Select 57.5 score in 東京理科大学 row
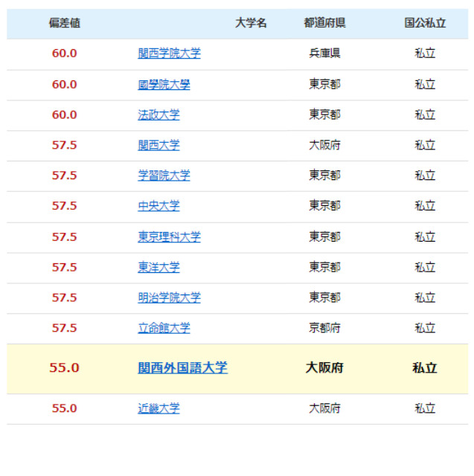This screenshot has width=474, height=476. (65, 237)
